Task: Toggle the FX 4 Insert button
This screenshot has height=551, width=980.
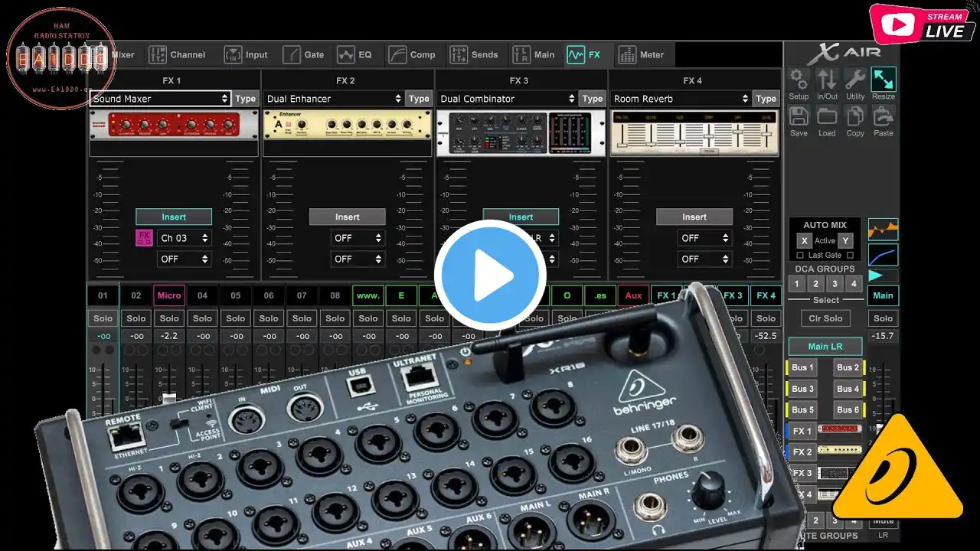Action: click(x=694, y=217)
